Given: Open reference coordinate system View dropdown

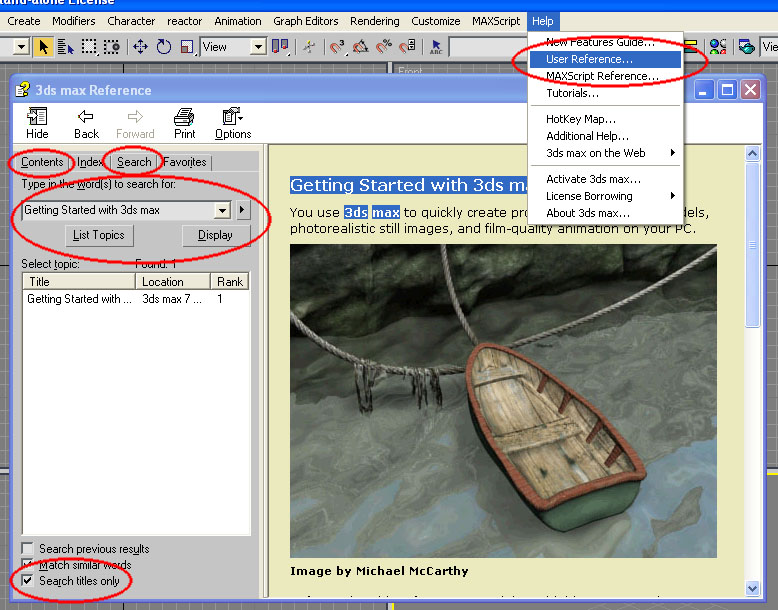Looking at the screenshot, I should (x=258, y=47).
